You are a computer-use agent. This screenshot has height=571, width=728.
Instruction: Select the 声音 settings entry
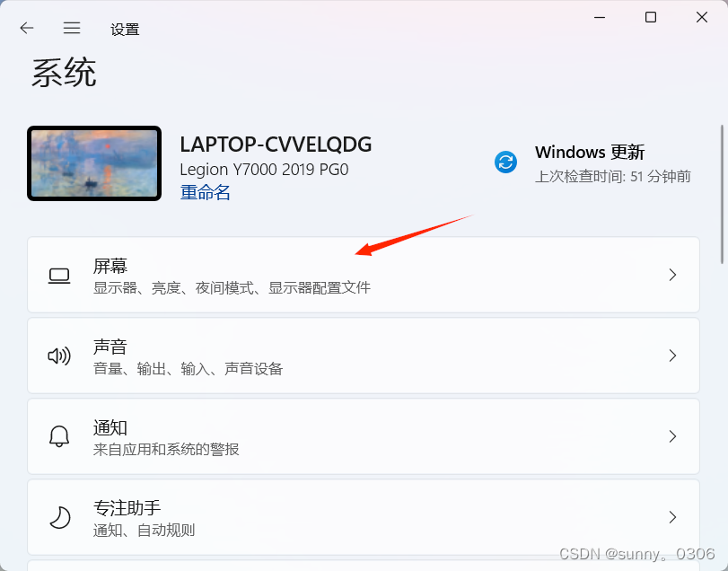[x=359, y=356]
